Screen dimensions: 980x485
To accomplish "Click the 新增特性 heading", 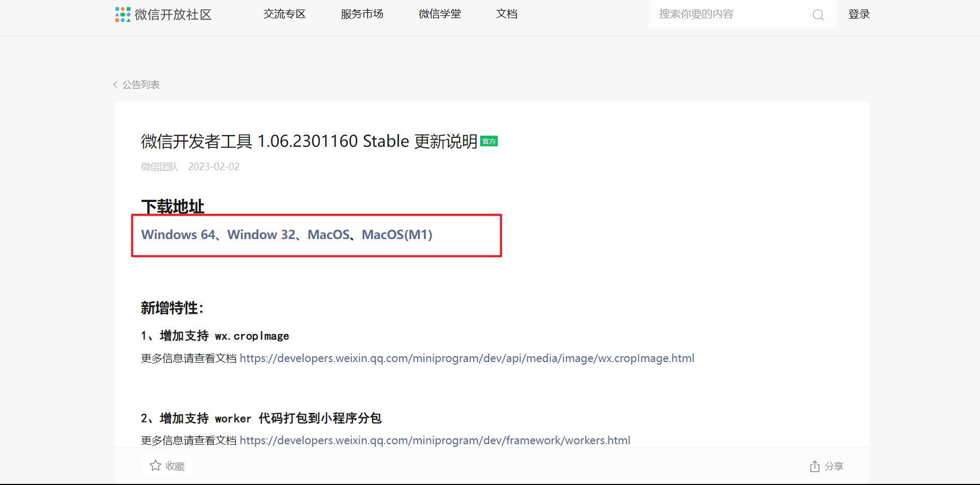I will click(x=172, y=308).
